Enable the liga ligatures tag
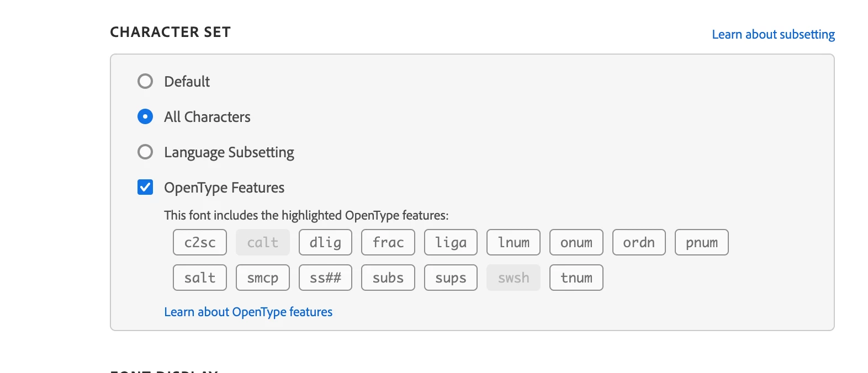 (x=451, y=242)
